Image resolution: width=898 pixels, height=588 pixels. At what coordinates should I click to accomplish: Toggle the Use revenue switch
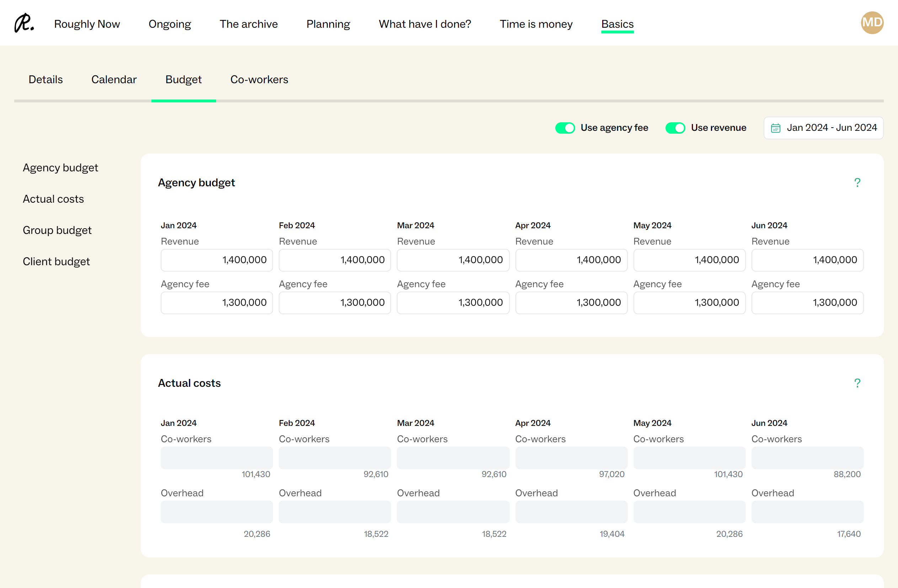675,128
